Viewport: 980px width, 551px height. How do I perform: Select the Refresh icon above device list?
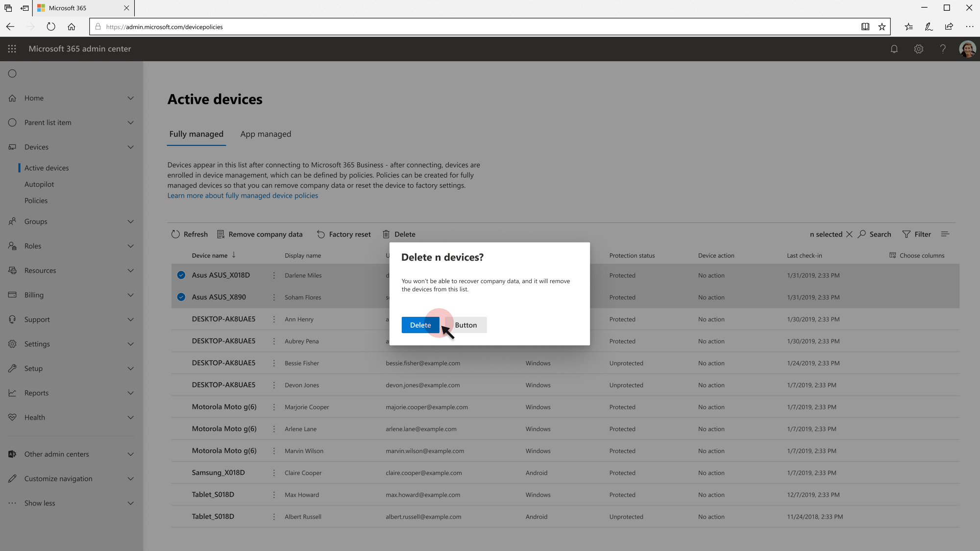[175, 234]
